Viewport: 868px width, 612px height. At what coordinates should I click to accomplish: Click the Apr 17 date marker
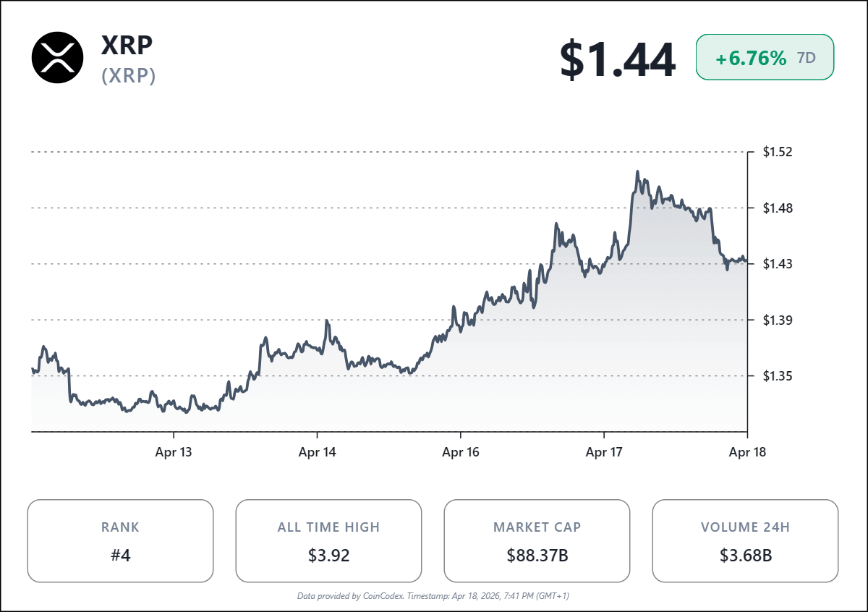pos(604,452)
